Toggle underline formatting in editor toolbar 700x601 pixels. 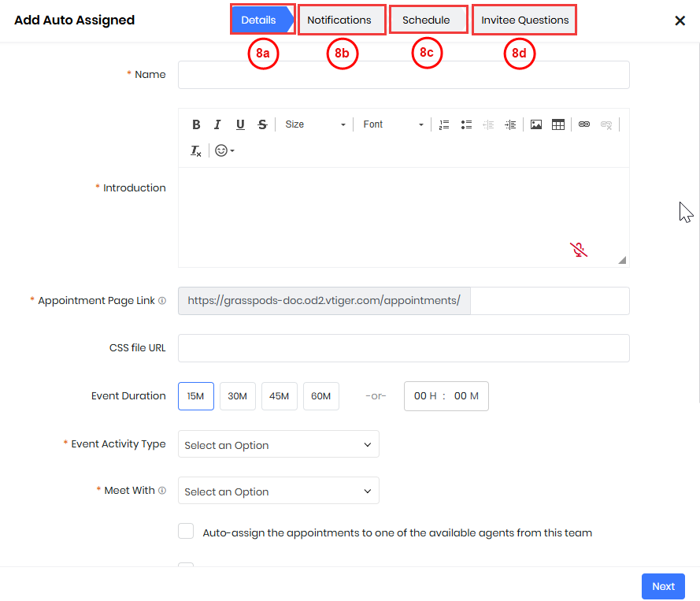coord(240,124)
